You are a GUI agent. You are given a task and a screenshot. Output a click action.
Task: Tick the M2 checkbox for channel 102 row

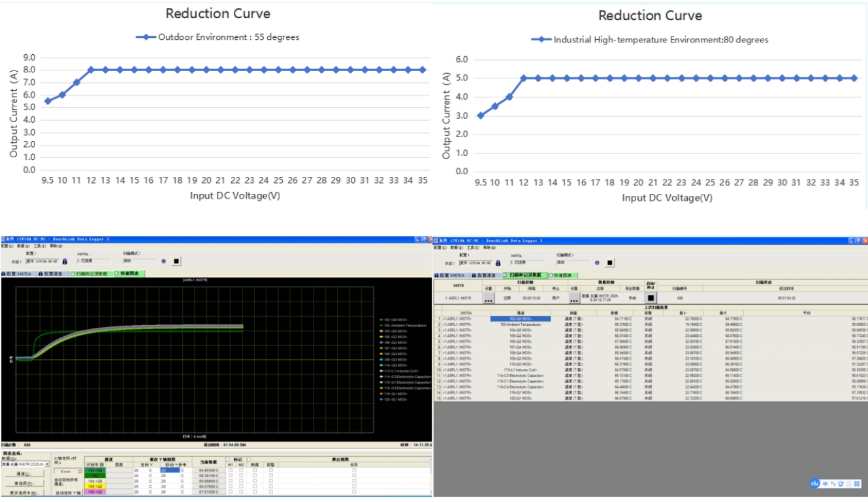[241, 470]
